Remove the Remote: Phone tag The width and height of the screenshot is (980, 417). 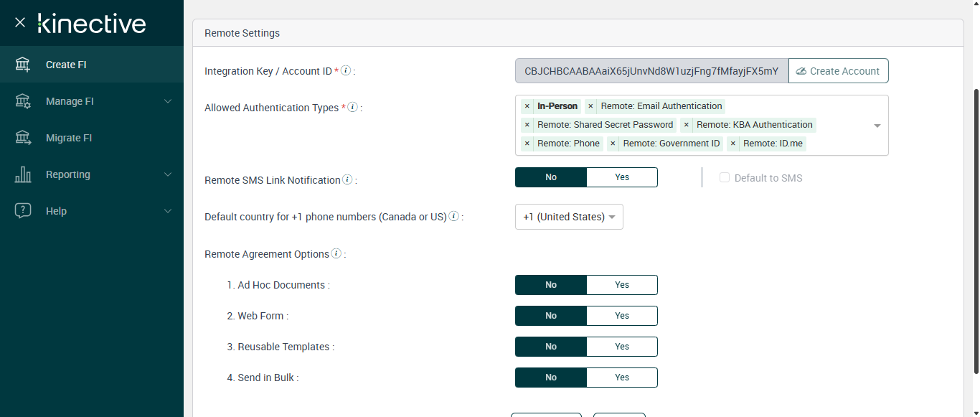point(527,144)
